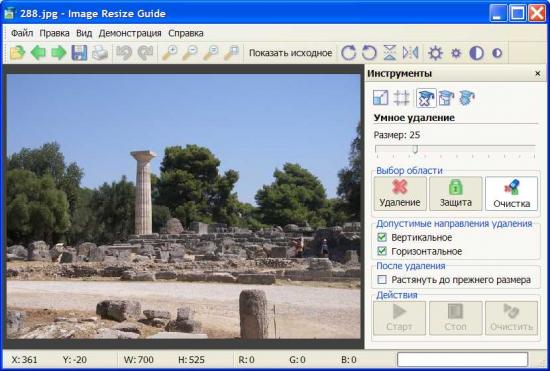The width and height of the screenshot is (550, 371).
Task: Click the Очистить action button
Action: (511, 318)
